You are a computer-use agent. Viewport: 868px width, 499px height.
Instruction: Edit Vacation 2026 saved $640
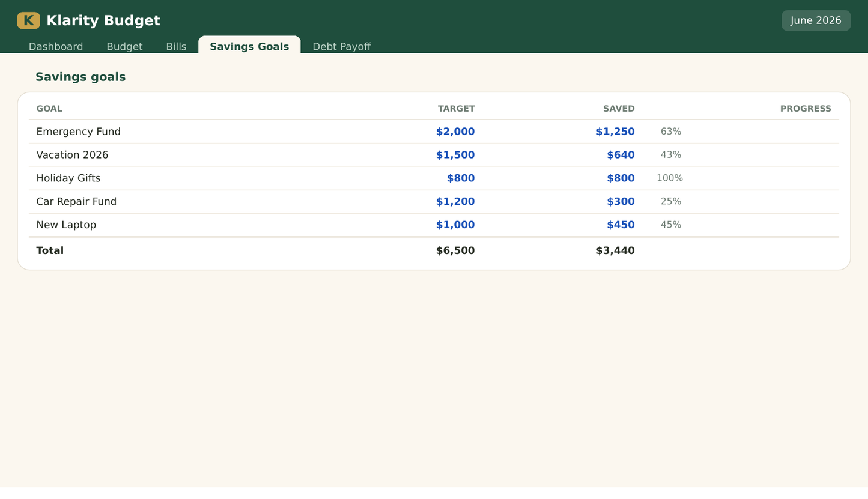(621, 155)
